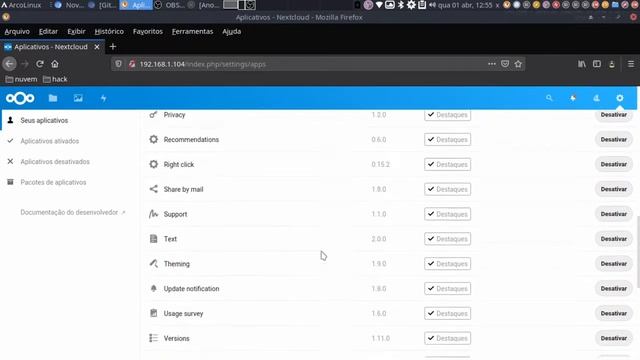
Task: Click Destaques badge for Text
Action: coord(447,239)
